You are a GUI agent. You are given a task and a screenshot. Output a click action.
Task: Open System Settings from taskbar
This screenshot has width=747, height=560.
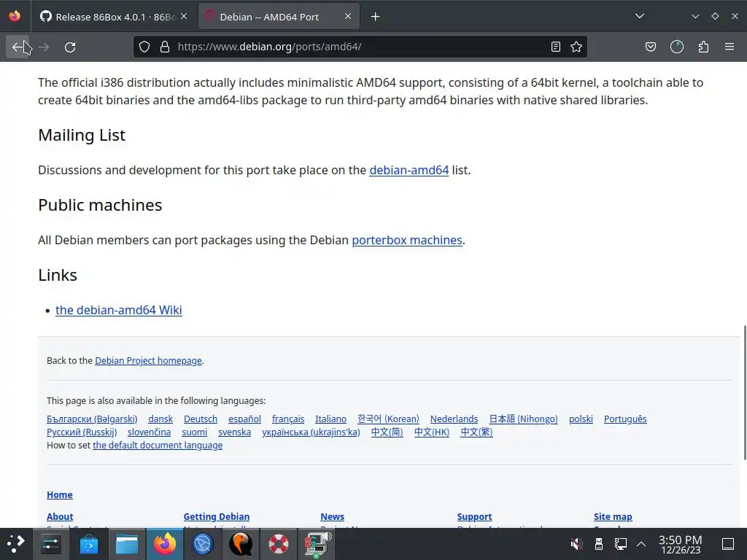(50, 544)
